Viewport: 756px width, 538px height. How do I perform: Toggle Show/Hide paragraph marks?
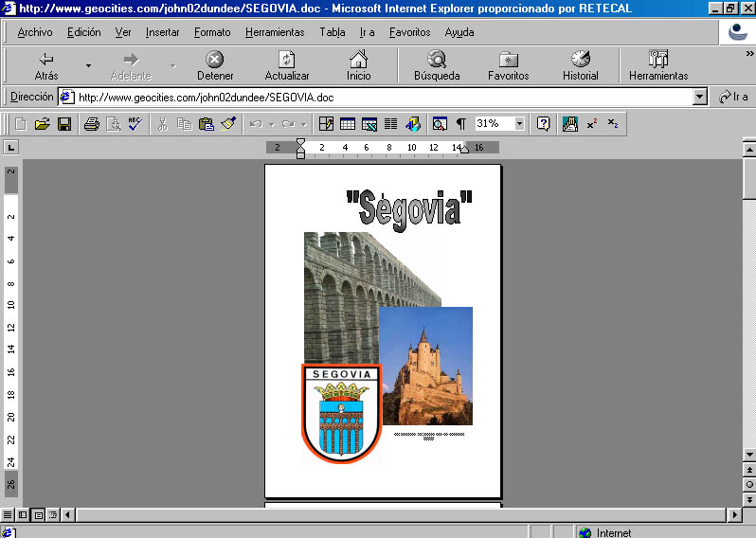coord(461,124)
